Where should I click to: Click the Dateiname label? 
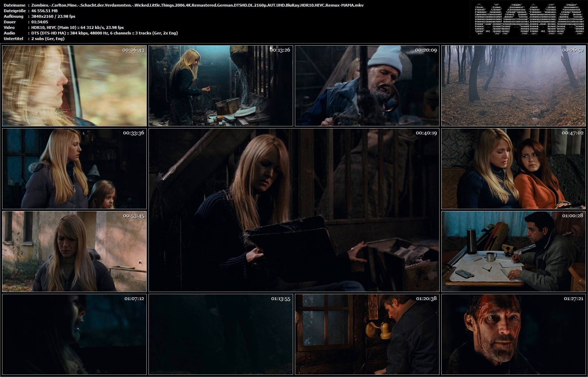coord(14,5)
